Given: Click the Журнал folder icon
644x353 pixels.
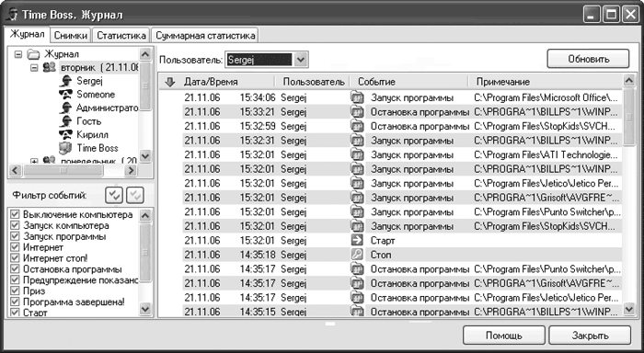Looking at the screenshot, I should pyautogui.click(x=33, y=54).
